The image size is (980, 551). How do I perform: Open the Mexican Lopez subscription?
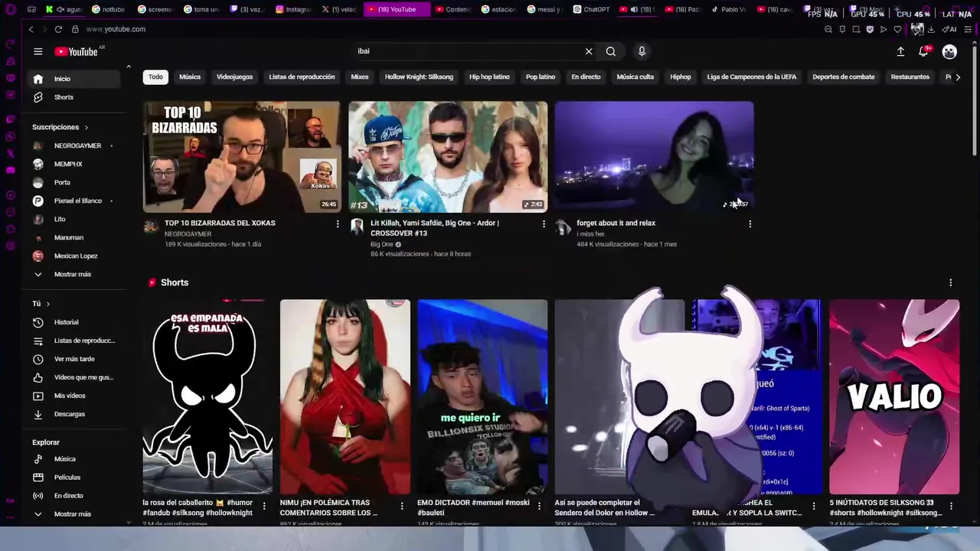pos(75,256)
